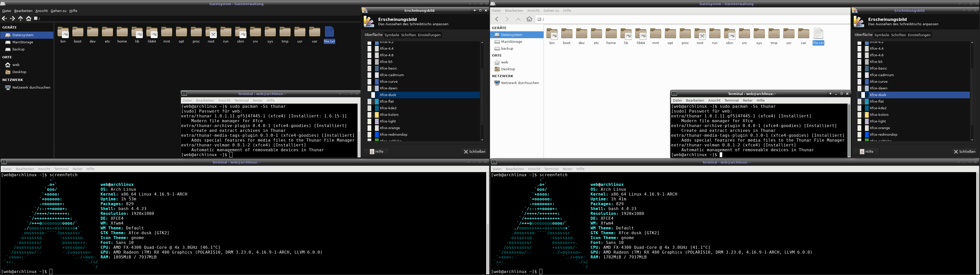Click back arrow in dark-themed file manager

tap(4, 18)
